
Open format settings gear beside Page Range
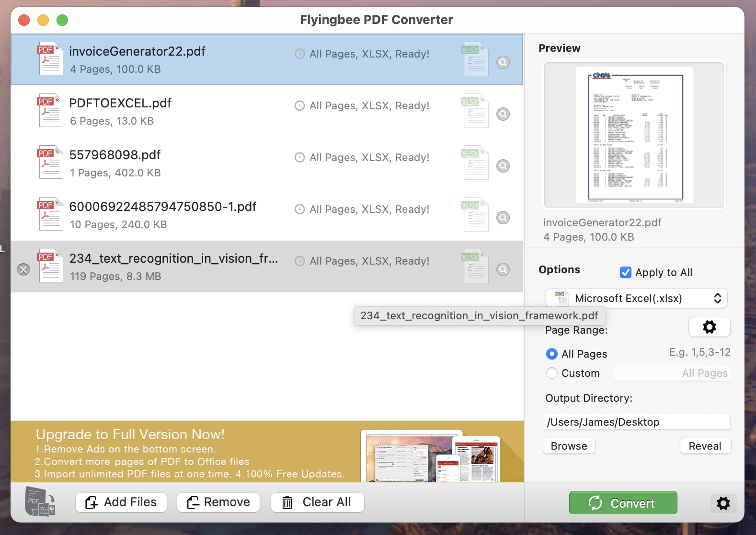point(709,327)
